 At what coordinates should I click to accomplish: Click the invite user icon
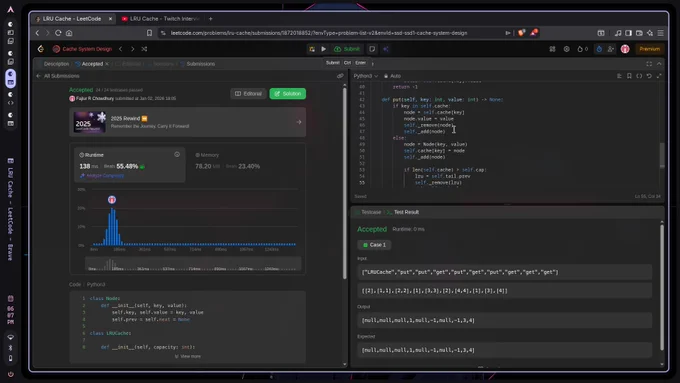point(611,49)
